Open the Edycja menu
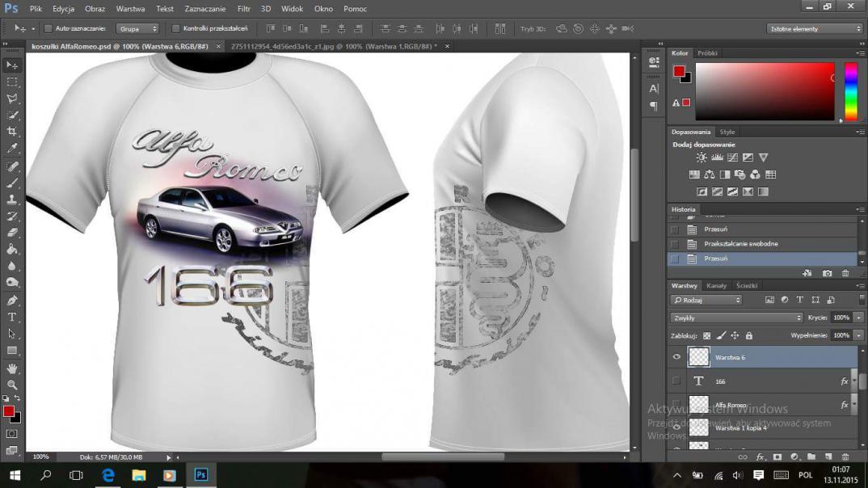 [64, 9]
